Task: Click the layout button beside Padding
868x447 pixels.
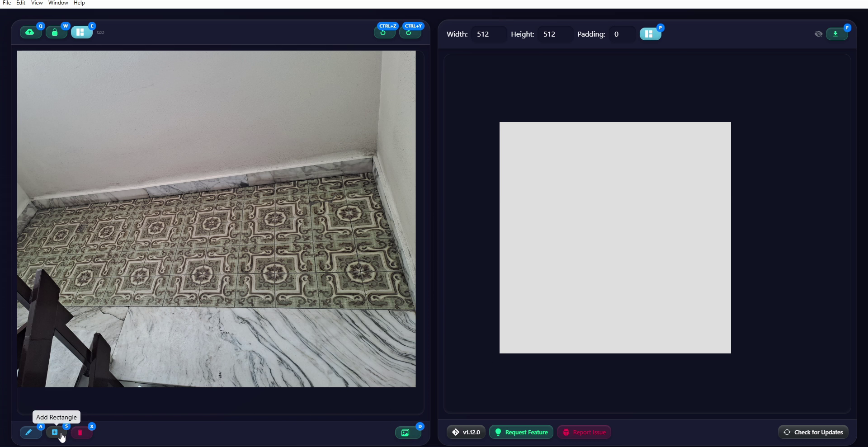Action: point(650,34)
